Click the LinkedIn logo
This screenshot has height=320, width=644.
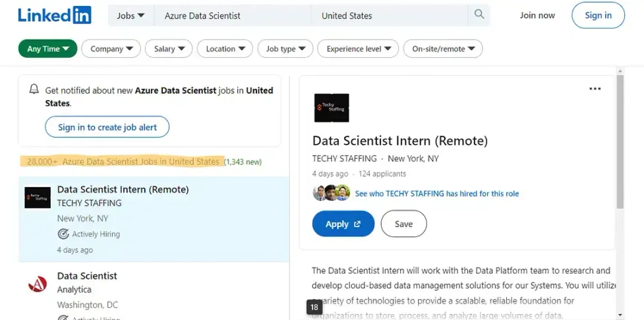55,15
